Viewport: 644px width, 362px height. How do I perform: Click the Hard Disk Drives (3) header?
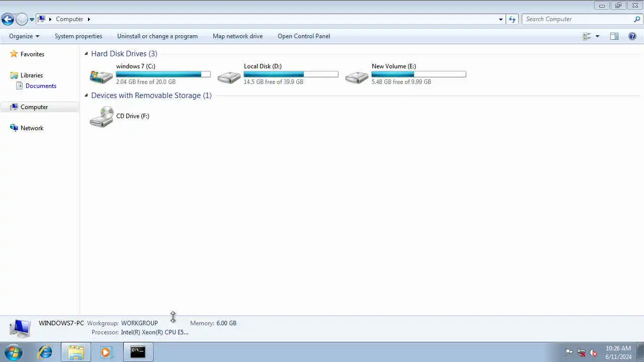tap(124, 54)
